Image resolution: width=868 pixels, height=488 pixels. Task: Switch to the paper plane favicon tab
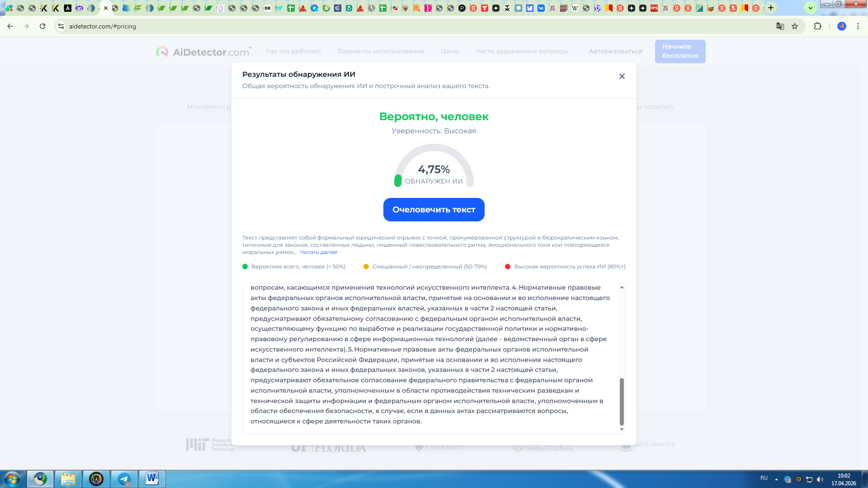[x=279, y=8]
